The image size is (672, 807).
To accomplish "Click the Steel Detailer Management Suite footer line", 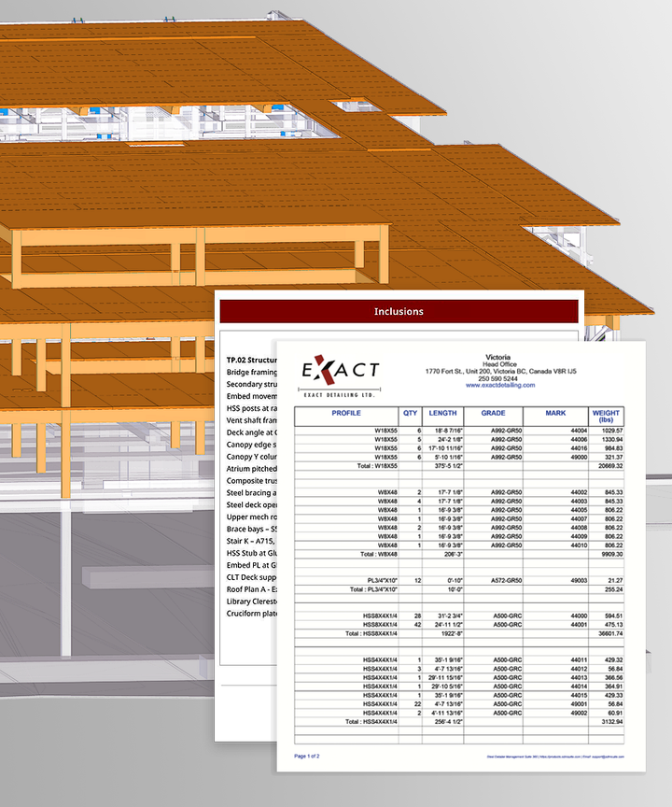I will click(x=555, y=757).
